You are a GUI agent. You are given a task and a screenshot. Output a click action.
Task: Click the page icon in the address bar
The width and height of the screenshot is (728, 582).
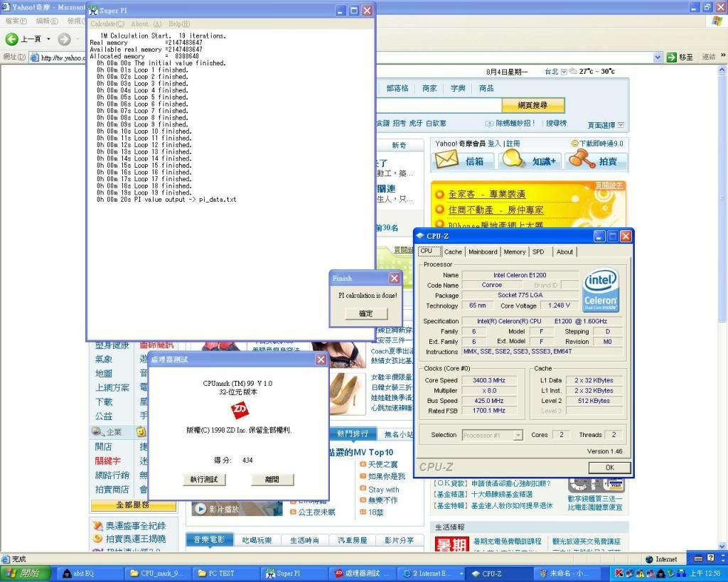[34, 58]
